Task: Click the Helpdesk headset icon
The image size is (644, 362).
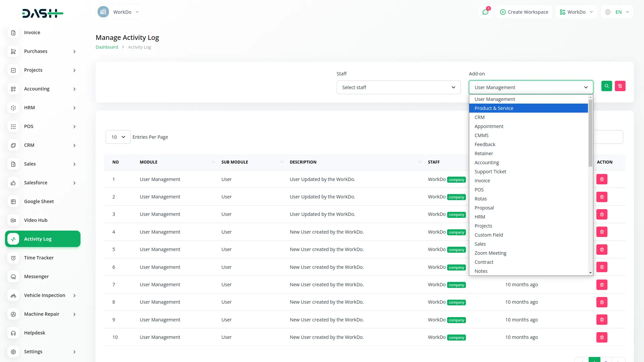Action: [x=13, y=333]
